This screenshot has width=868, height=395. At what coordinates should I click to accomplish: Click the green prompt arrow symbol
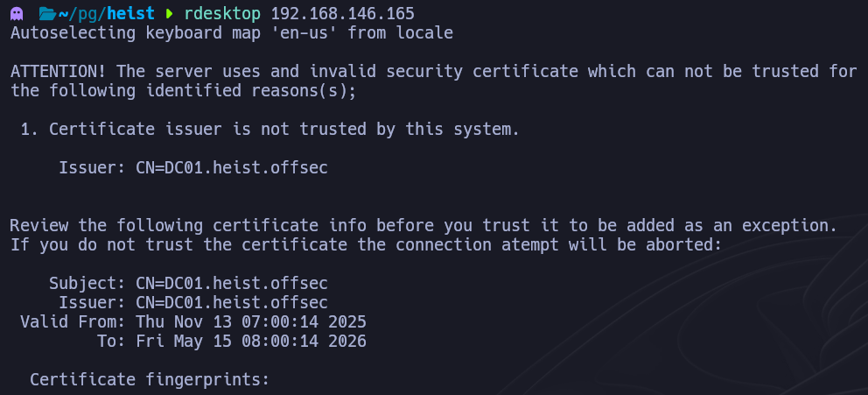pyautogui.click(x=170, y=15)
